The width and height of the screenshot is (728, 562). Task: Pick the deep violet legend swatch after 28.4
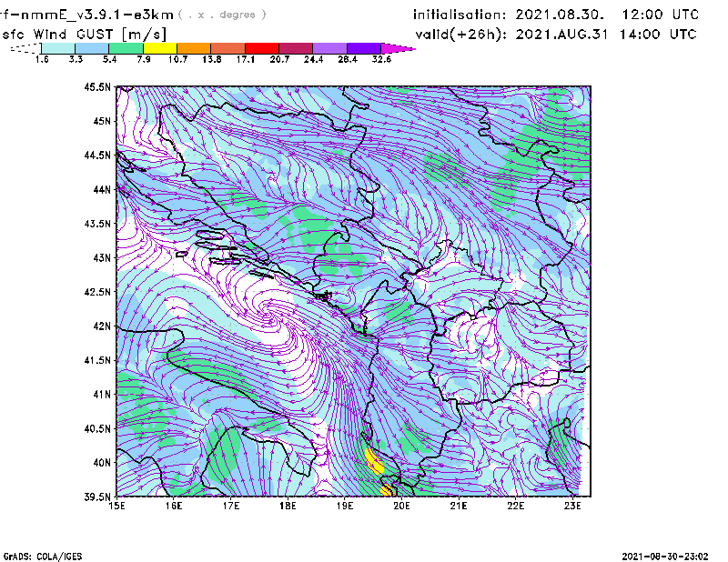[x=364, y=48]
